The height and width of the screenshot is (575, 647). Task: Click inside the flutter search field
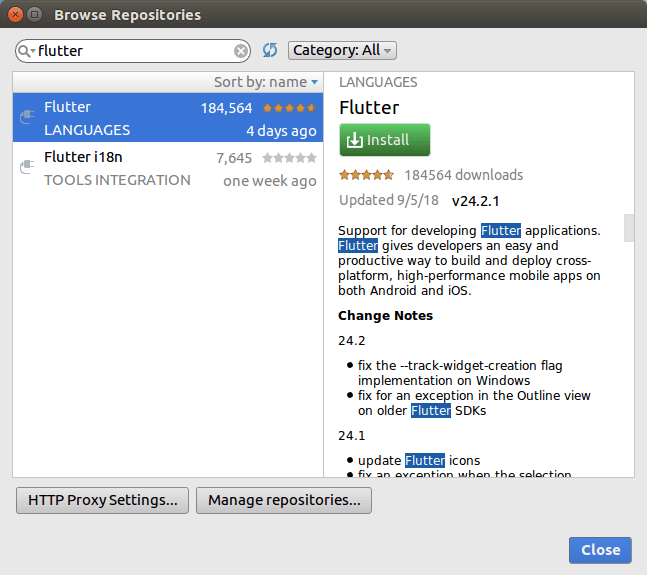[133, 51]
